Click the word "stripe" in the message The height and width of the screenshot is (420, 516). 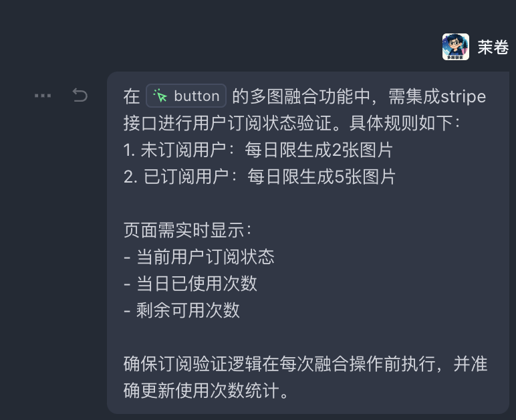[463, 96]
